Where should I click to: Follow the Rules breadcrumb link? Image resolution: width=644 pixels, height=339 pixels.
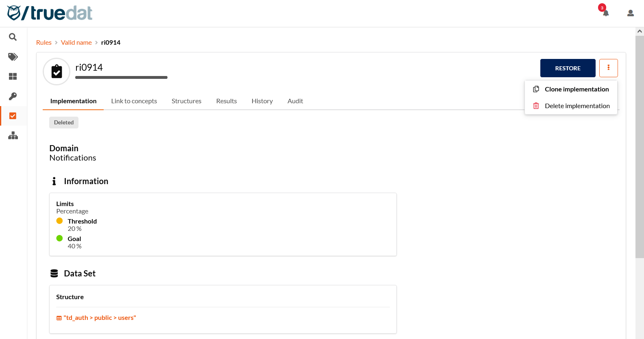coord(44,43)
